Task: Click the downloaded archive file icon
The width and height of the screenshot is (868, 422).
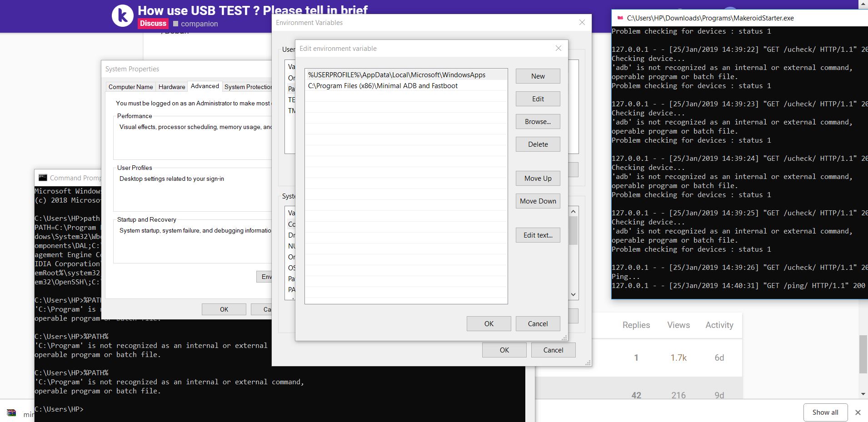Action: click(12, 413)
